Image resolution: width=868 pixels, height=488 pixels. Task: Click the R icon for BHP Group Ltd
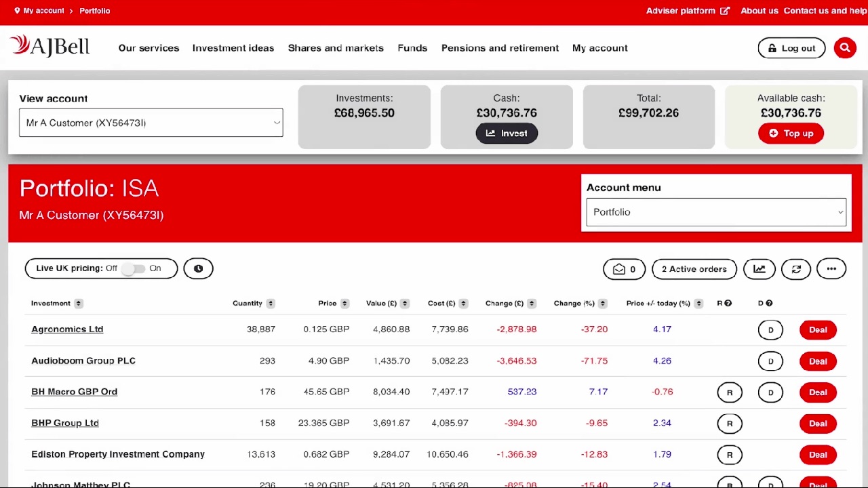tap(730, 424)
